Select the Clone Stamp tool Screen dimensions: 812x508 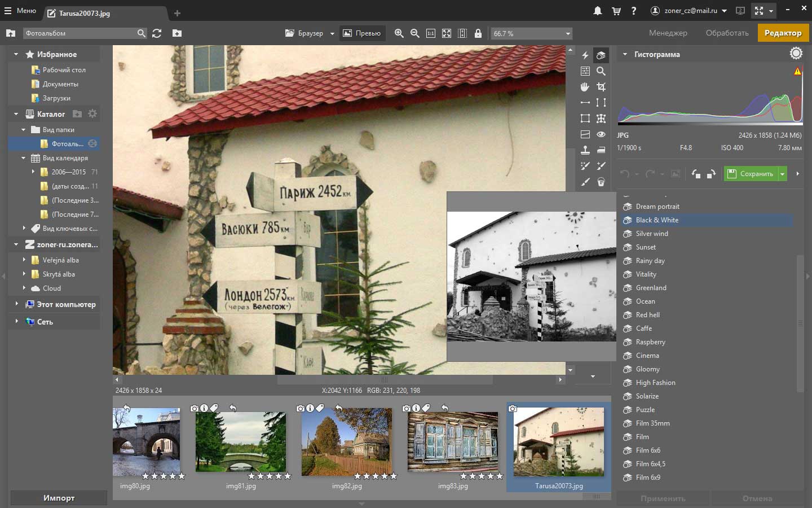(x=585, y=150)
